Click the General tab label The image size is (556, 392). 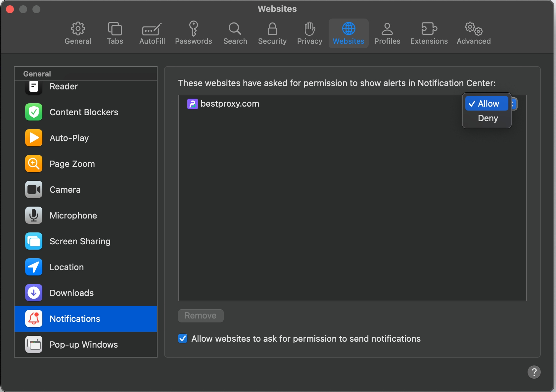click(x=78, y=41)
